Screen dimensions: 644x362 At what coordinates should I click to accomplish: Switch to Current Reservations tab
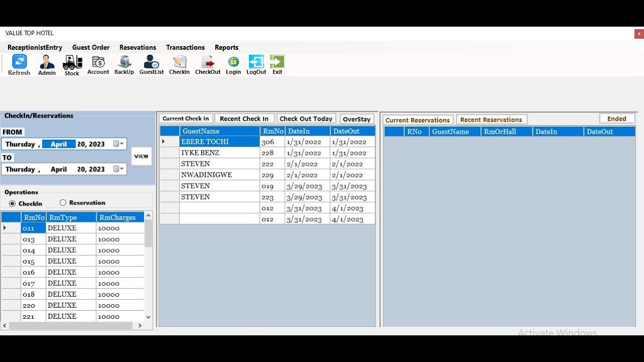(x=418, y=120)
